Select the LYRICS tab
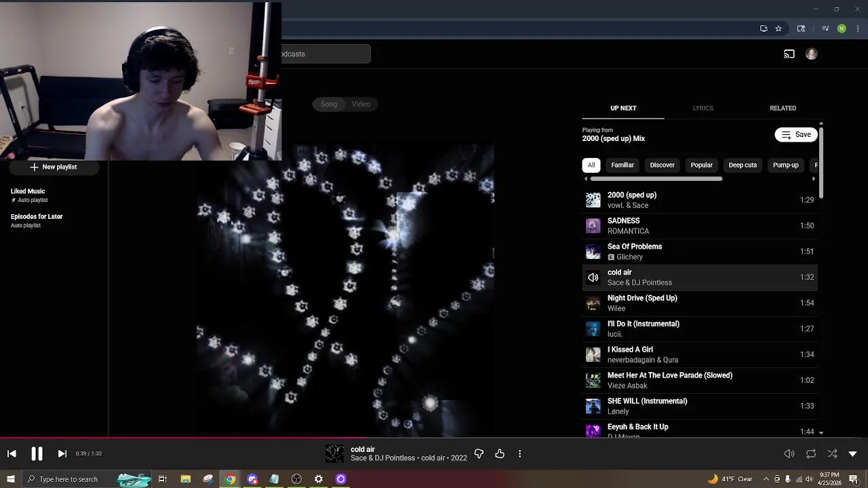This screenshot has width=868, height=488. [x=703, y=108]
